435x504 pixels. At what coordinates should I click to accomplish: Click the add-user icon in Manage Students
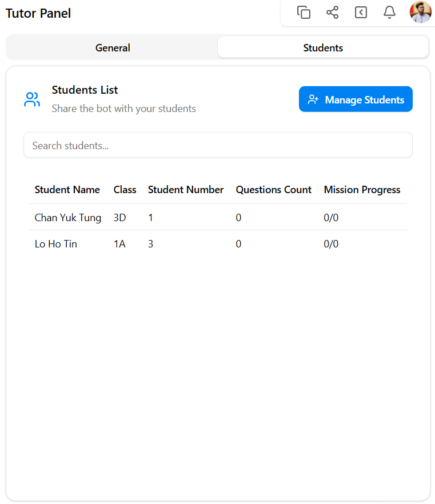coord(313,99)
